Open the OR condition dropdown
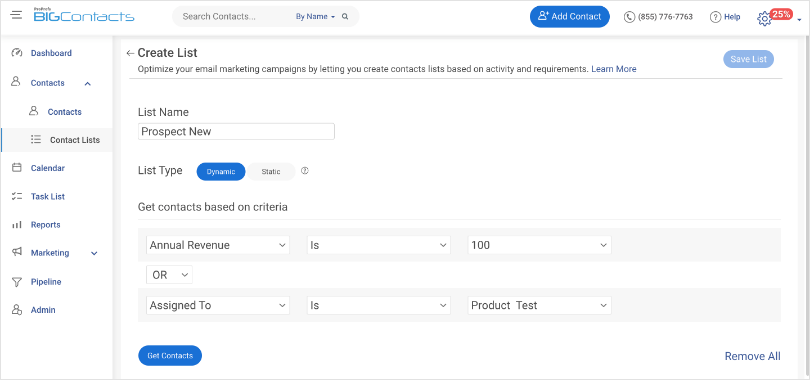This screenshot has height=380, width=810. (169, 275)
